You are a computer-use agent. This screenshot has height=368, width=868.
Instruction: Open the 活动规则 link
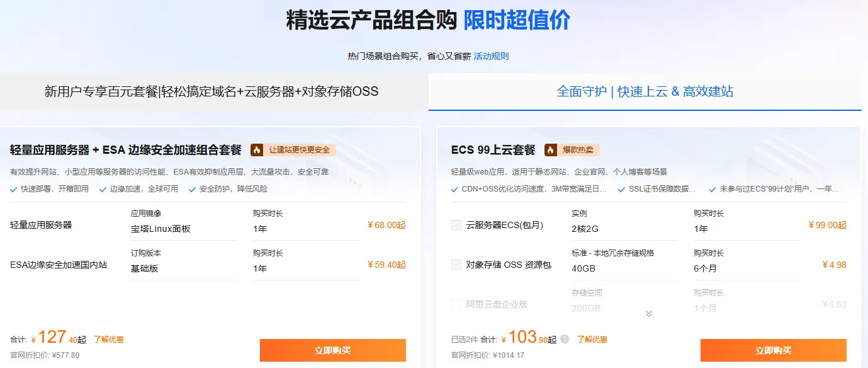click(x=492, y=55)
